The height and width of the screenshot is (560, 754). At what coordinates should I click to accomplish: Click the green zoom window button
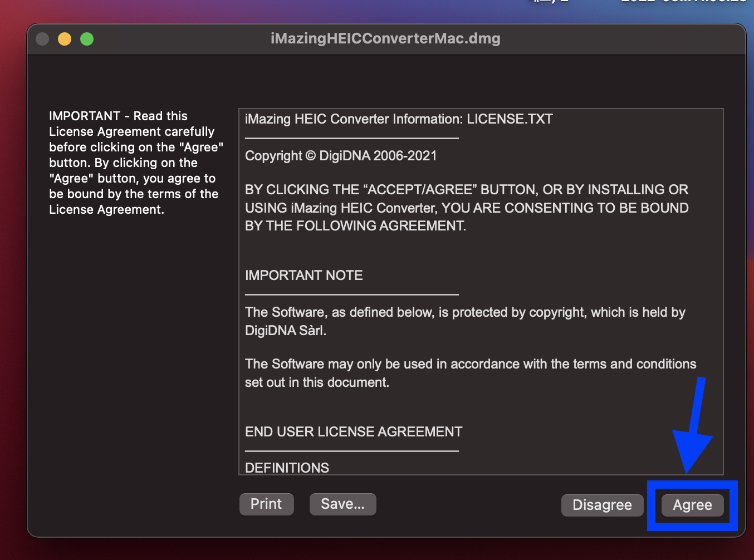point(87,39)
